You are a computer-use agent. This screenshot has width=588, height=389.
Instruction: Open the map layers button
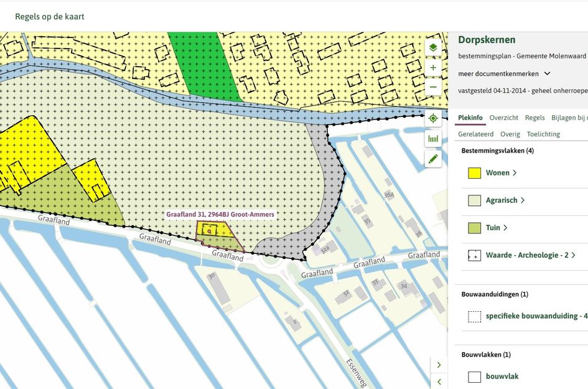[433, 47]
